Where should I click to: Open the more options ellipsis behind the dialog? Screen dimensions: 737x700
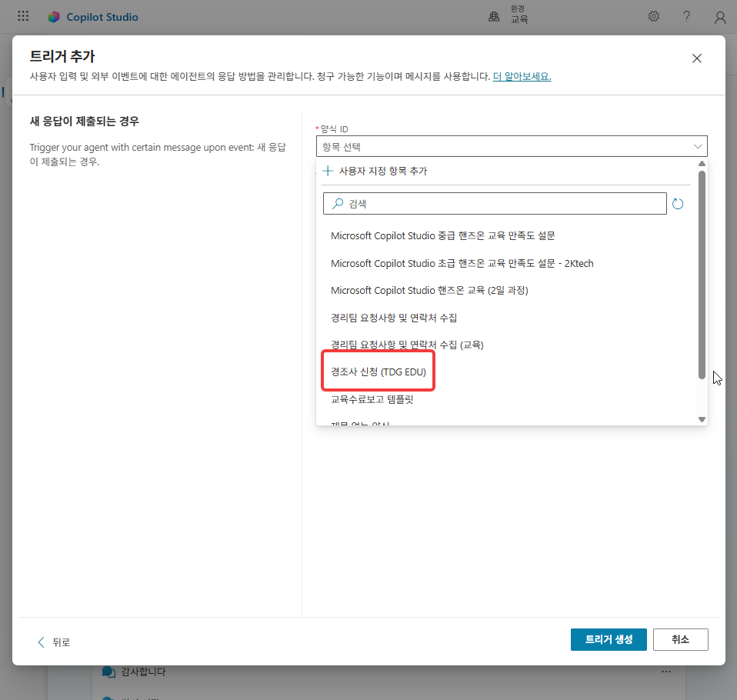[x=666, y=672]
